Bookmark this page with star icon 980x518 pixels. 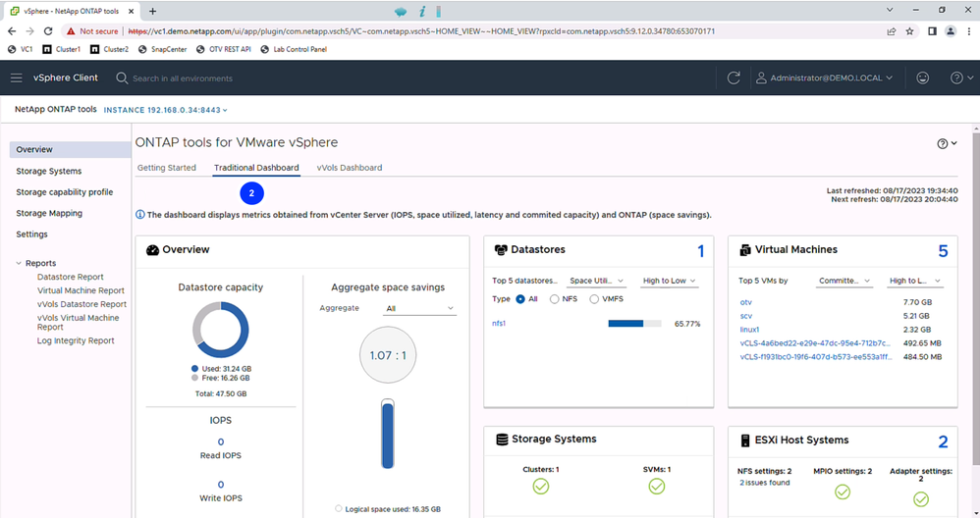click(x=910, y=31)
